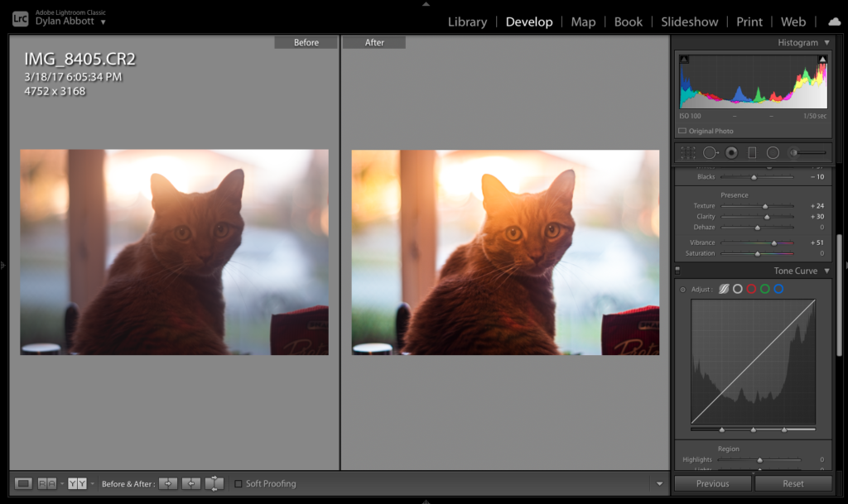Click the After photo of the cat
This screenshot has width=848, height=504.
click(x=505, y=252)
